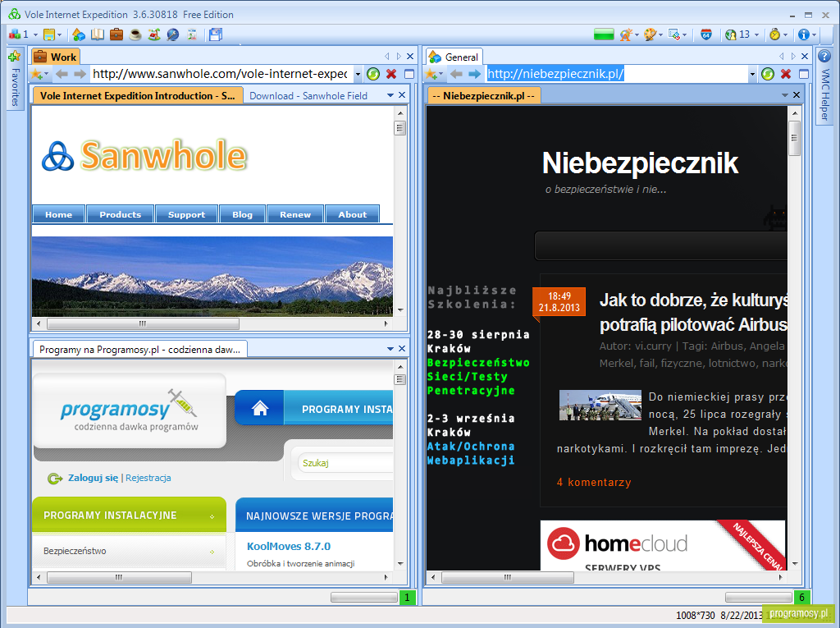The height and width of the screenshot is (628, 840).
Task: Open tab list arrow beside Programy na Programosy tab
Action: click(390, 349)
